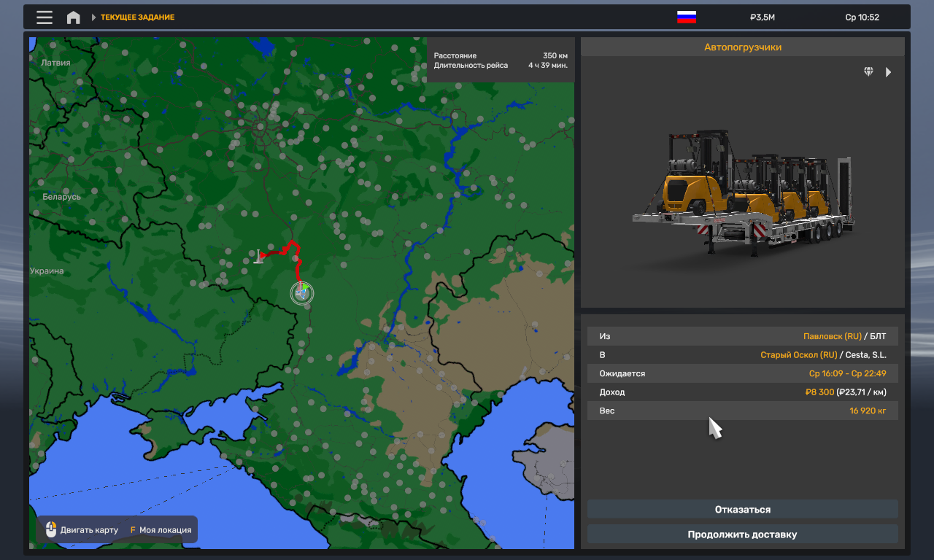Go to the home screen icon

coord(74,17)
